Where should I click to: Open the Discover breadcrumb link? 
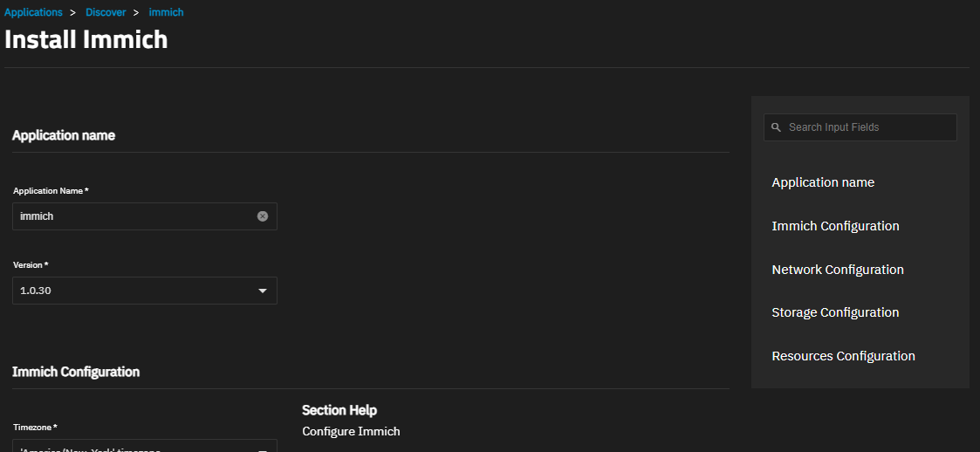pos(106,12)
